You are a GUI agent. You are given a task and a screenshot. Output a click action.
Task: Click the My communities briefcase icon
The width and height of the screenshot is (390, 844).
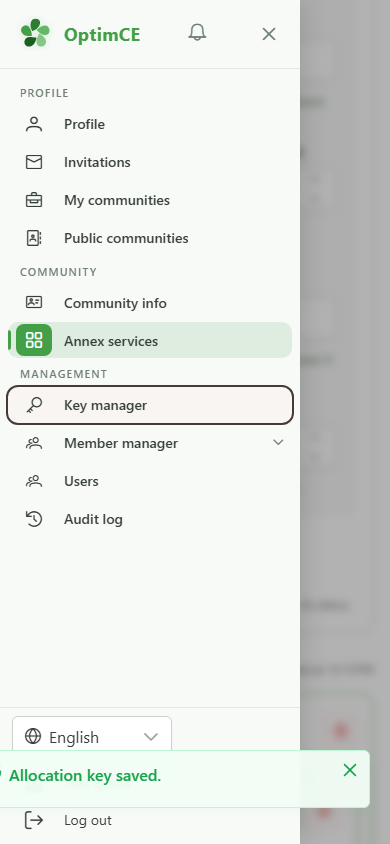click(x=34, y=200)
